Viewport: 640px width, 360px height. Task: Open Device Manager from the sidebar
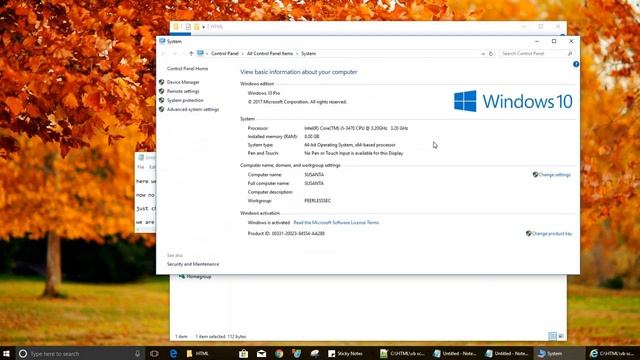pos(183,82)
